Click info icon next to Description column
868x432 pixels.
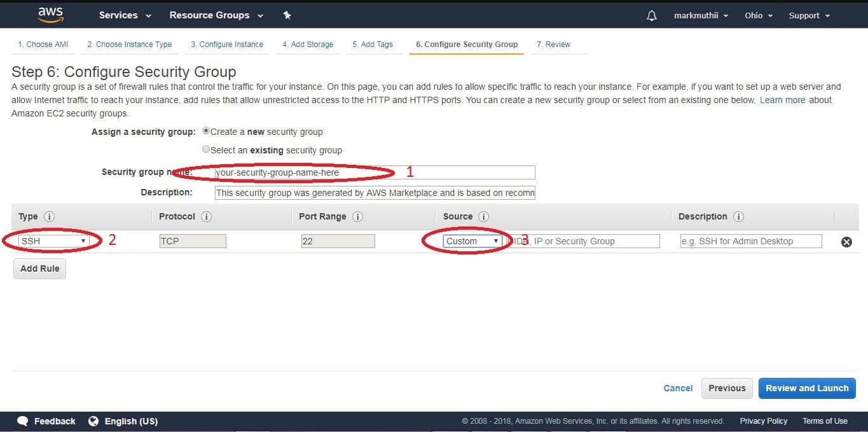[738, 216]
